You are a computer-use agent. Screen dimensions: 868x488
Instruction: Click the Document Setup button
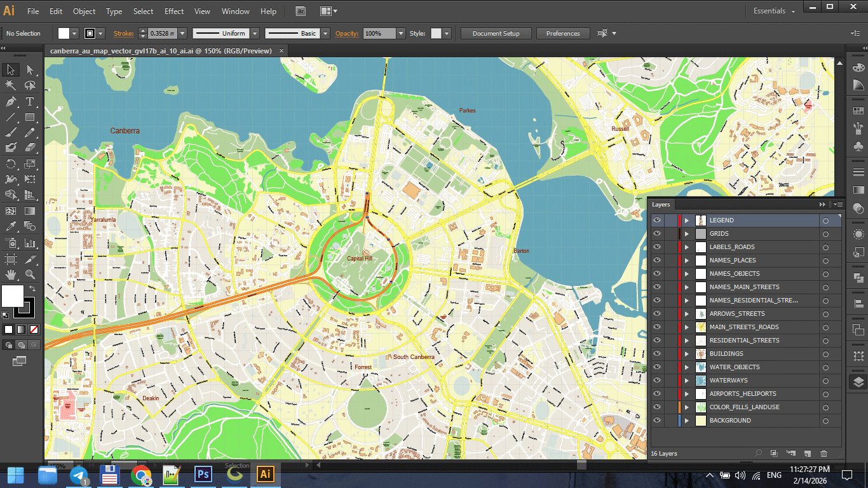[x=496, y=33]
